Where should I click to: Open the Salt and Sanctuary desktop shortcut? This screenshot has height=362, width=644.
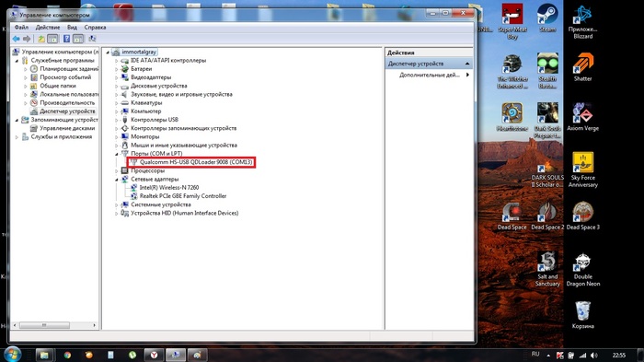[x=547, y=269]
